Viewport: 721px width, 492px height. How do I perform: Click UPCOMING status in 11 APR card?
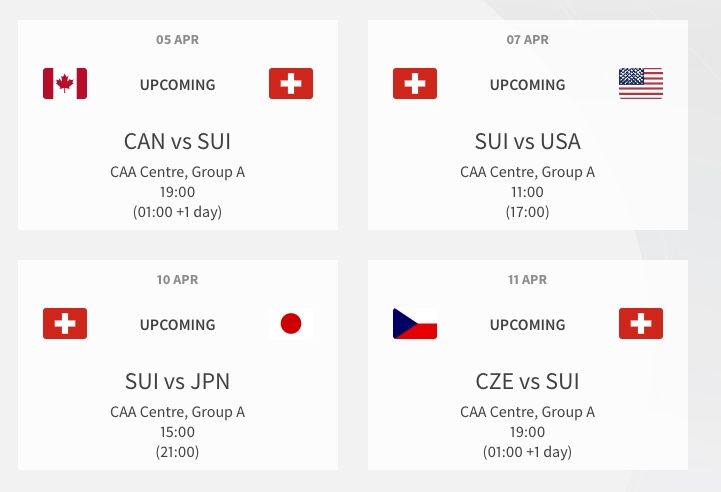[527, 325]
